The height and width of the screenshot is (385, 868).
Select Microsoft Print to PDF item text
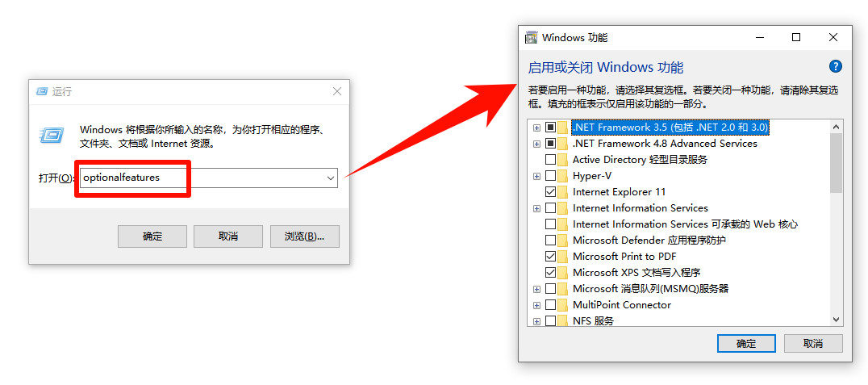tap(624, 257)
